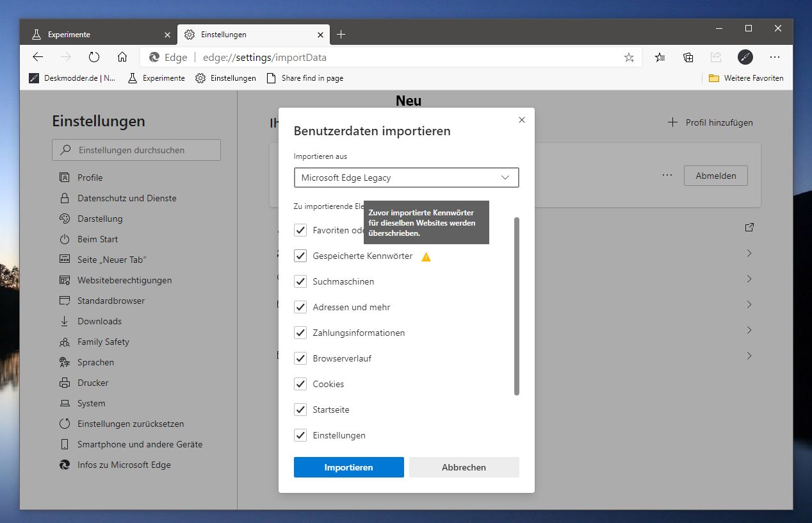
Task: Open Smartphone und andere Geräte settings
Action: [x=140, y=444]
